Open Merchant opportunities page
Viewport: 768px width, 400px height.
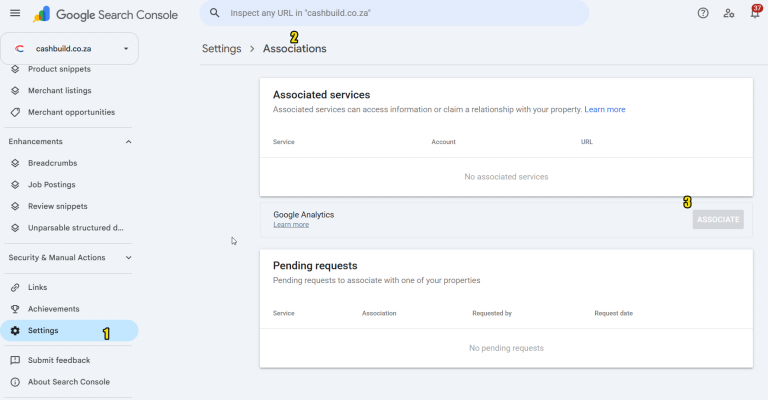tap(72, 112)
